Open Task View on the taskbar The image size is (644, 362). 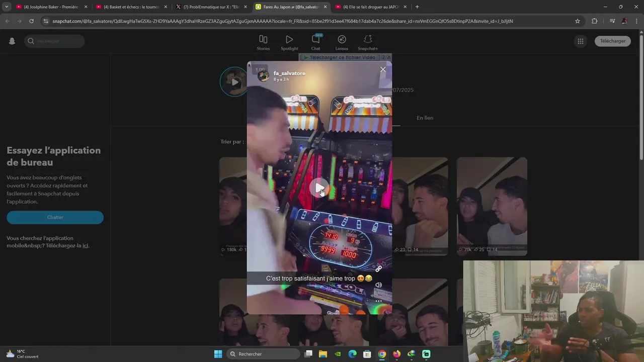[308, 354]
